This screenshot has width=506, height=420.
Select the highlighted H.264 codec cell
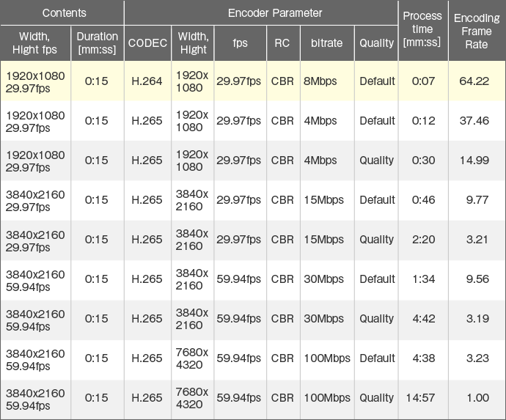147,81
